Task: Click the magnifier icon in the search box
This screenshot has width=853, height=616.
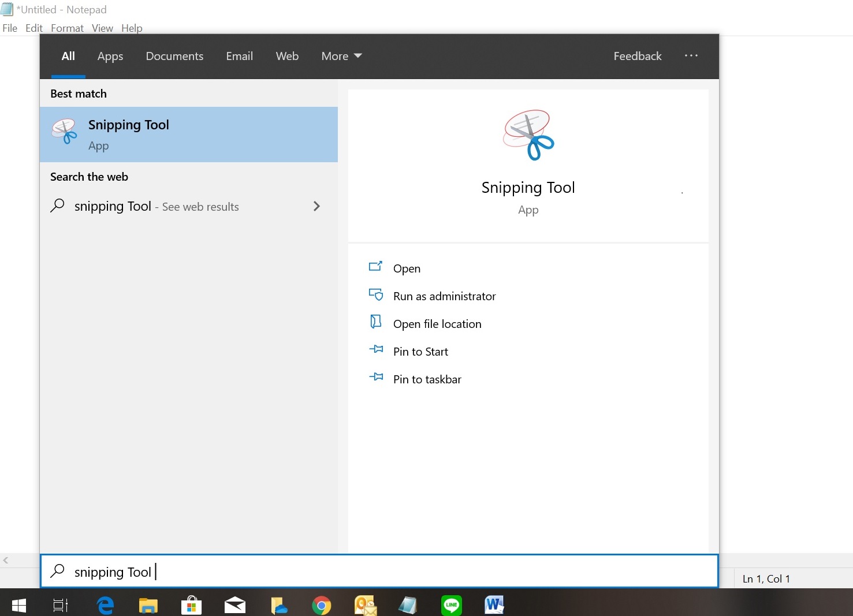Action: (57, 571)
